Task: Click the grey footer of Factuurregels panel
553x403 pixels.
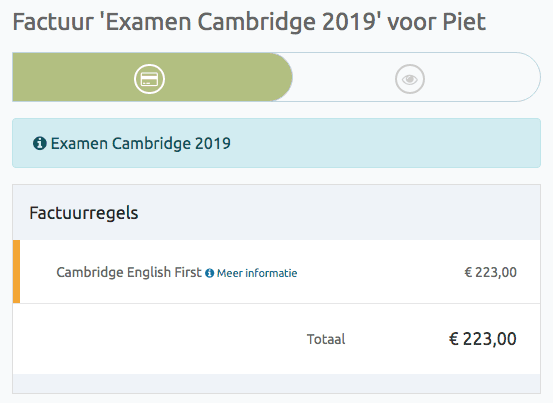Action: point(276,383)
